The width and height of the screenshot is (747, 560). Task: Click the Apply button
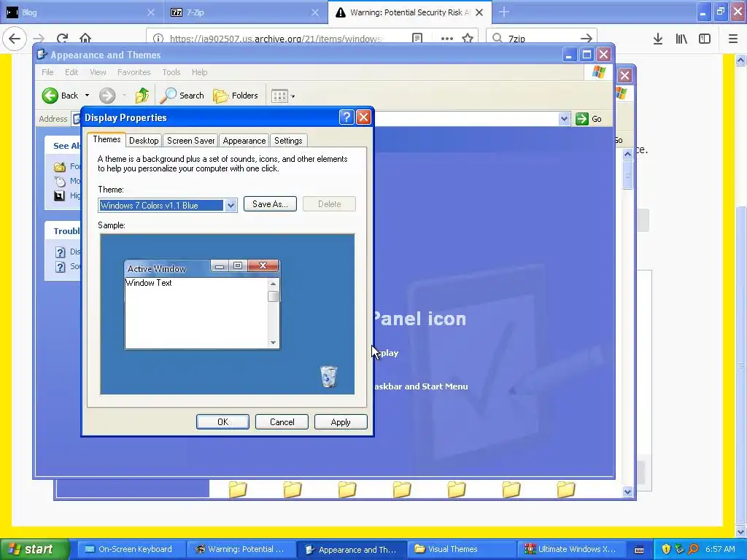(x=341, y=422)
